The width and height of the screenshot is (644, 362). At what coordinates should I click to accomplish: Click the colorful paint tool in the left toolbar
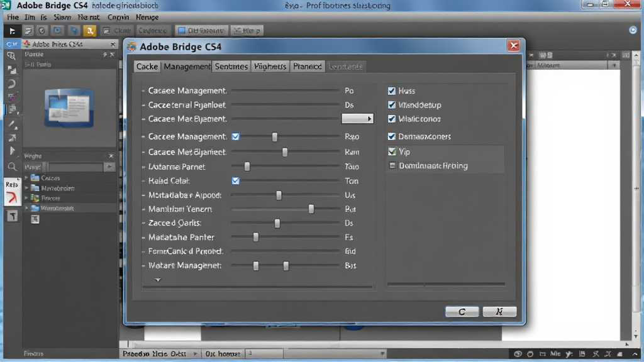13,97
